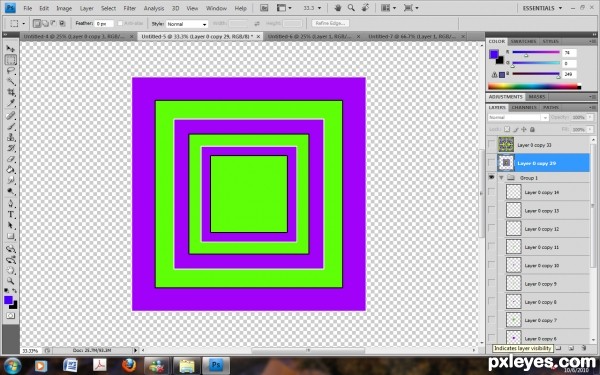Toggle visibility of Group 1
This screenshot has width=600, height=375.
491,178
